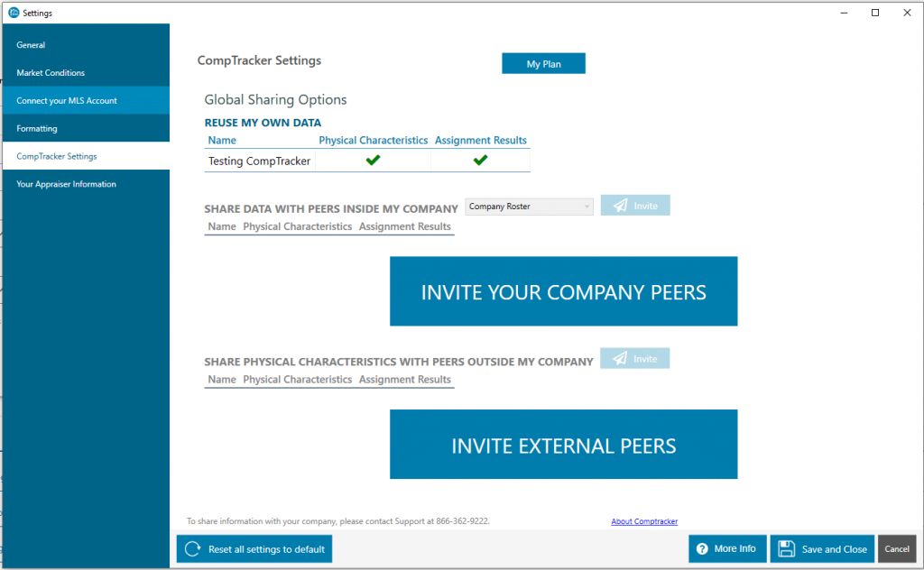
Task: Click Reset all settings to default
Action: pyautogui.click(x=254, y=548)
